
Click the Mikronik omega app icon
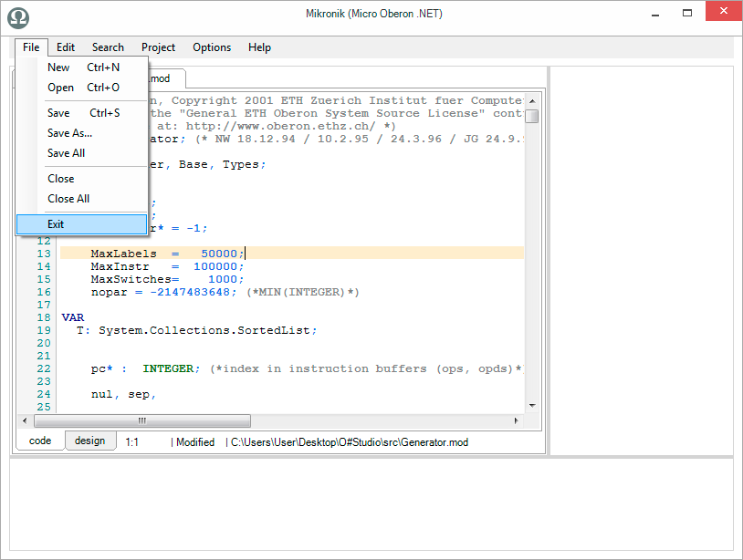(18, 17)
